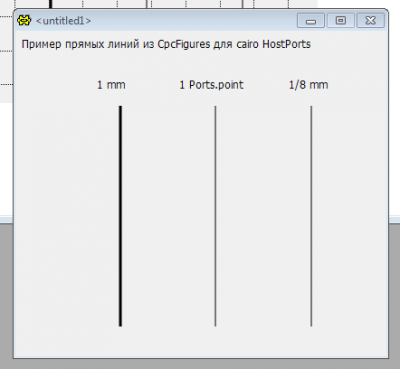Image resolution: width=400 pixels, height=369 pixels.
Task: Minimize the untitled1 window
Action: coord(311,21)
